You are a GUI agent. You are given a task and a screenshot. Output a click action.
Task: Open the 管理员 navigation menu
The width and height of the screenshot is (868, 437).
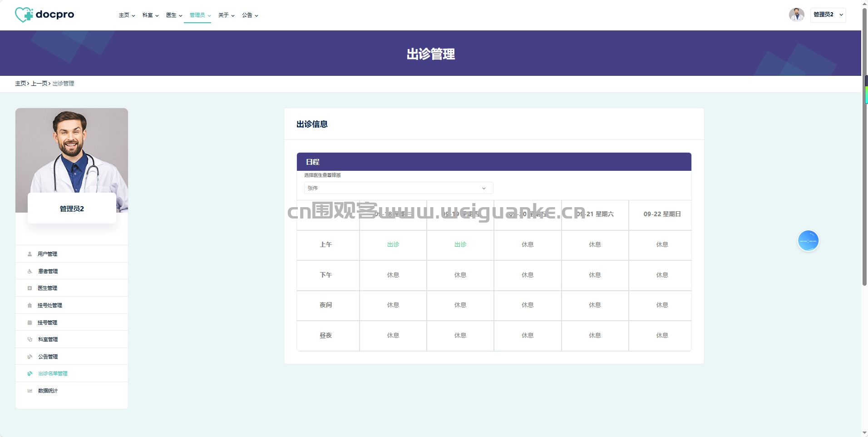point(200,15)
